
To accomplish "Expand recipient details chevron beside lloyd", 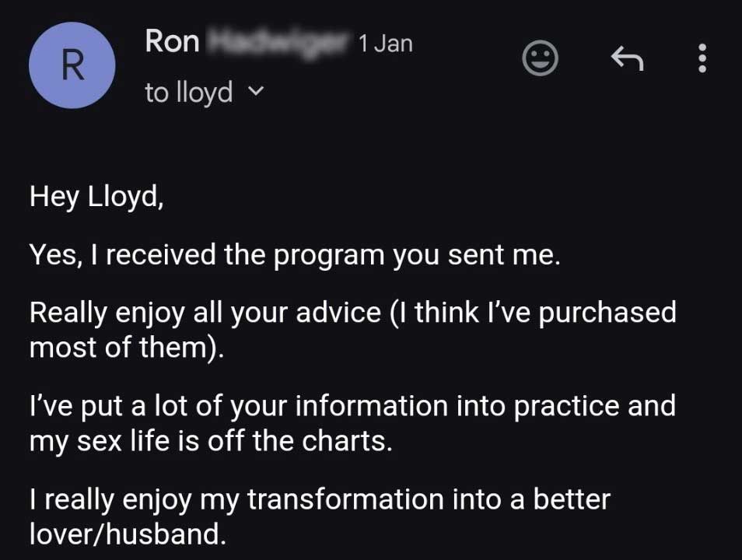I will (x=256, y=90).
